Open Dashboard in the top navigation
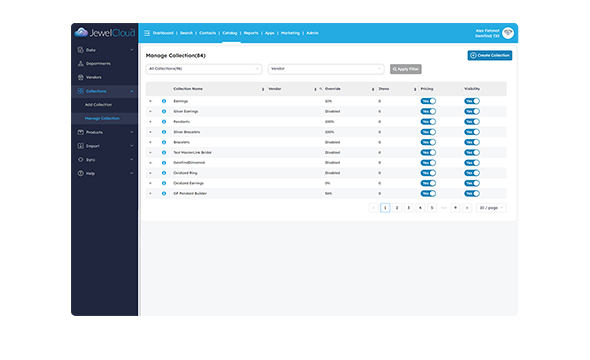 (x=163, y=33)
